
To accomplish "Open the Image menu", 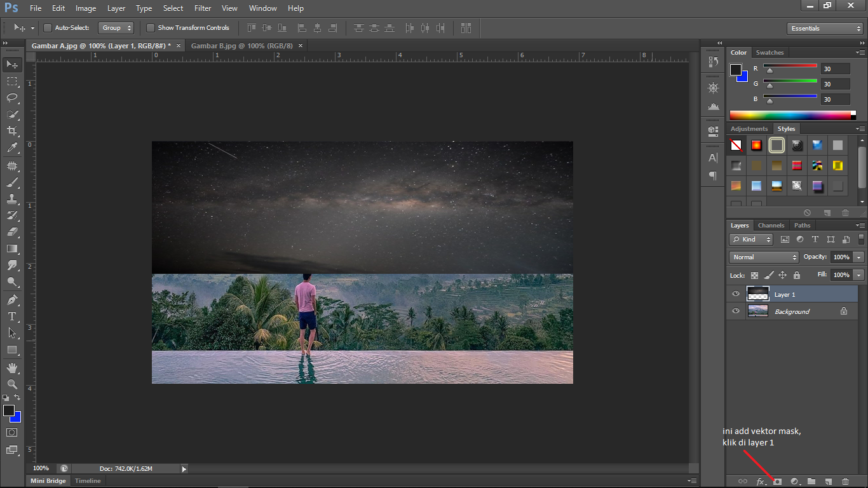I will [86, 8].
